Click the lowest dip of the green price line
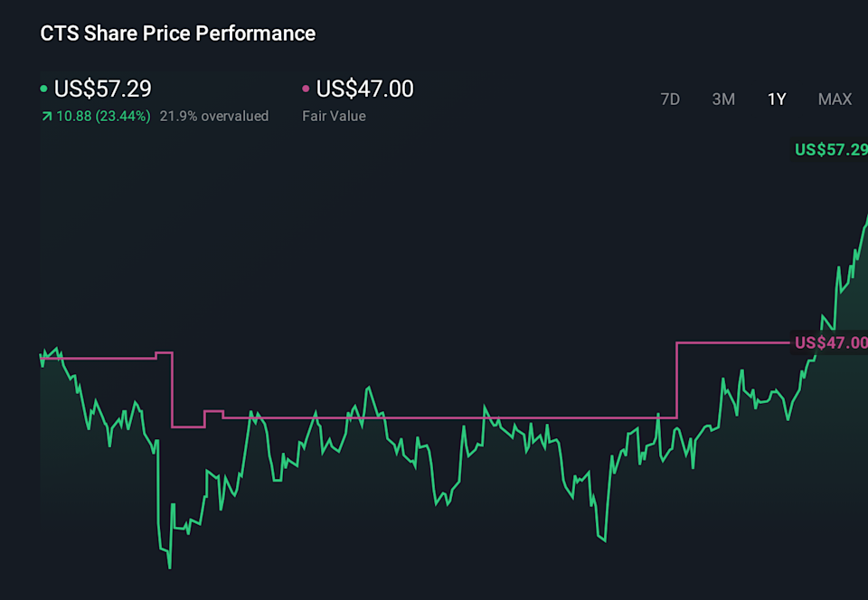 169,567
